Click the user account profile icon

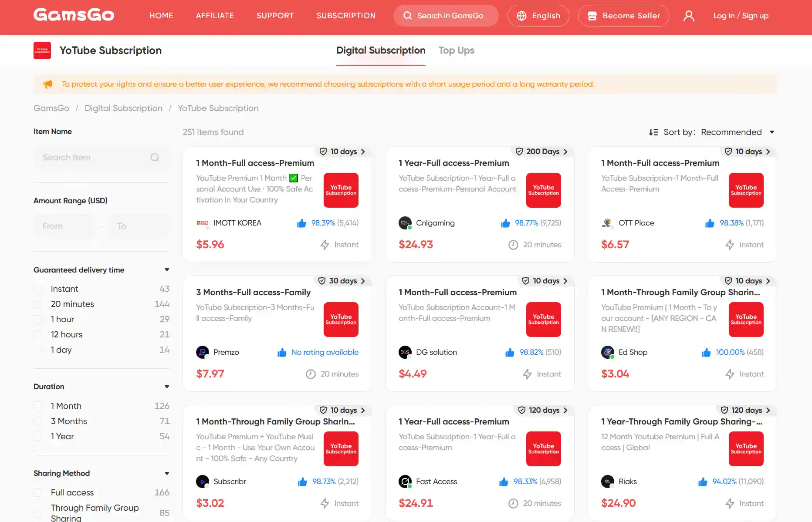[689, 16]
